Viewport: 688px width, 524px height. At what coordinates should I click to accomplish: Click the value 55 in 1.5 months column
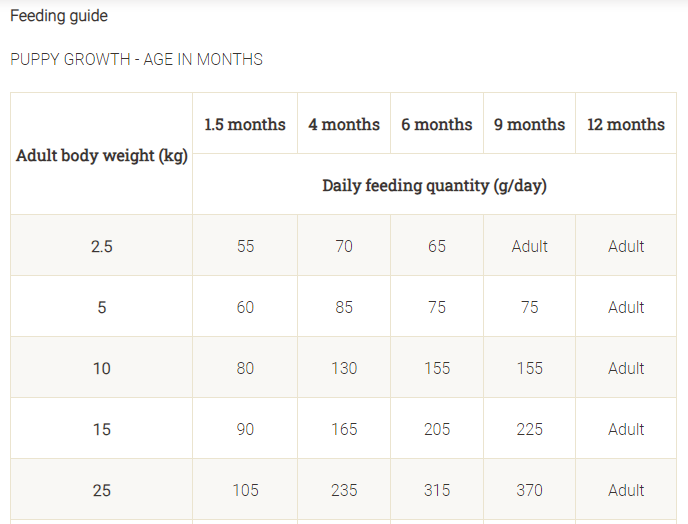pyautogui.click(x=245, y=246)
